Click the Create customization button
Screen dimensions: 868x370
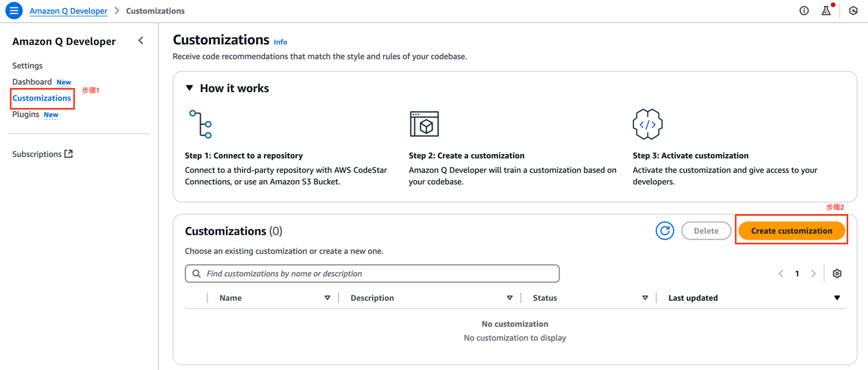(x=791, y=231)
